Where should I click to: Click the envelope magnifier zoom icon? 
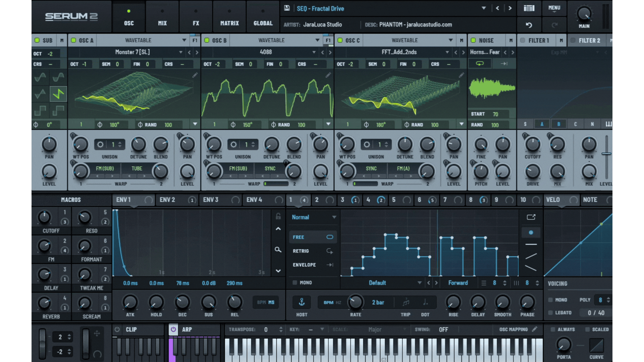click(x=278, y=250)
